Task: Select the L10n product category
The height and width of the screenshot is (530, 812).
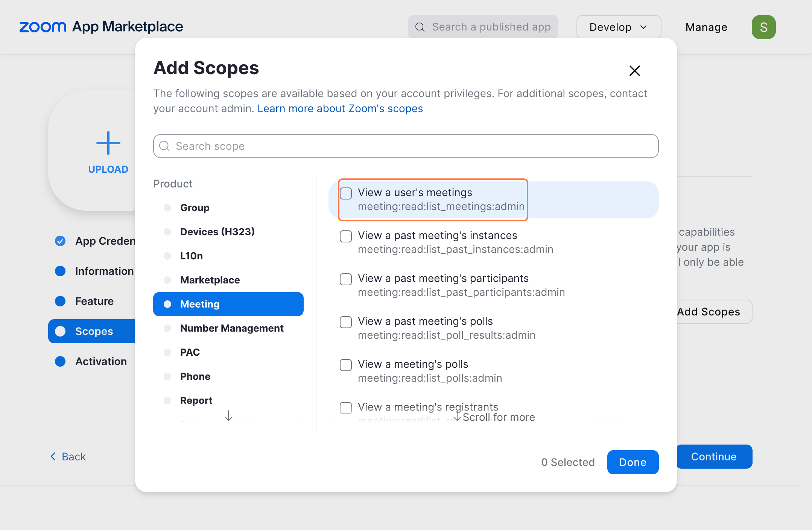Action: click(228, 256)
